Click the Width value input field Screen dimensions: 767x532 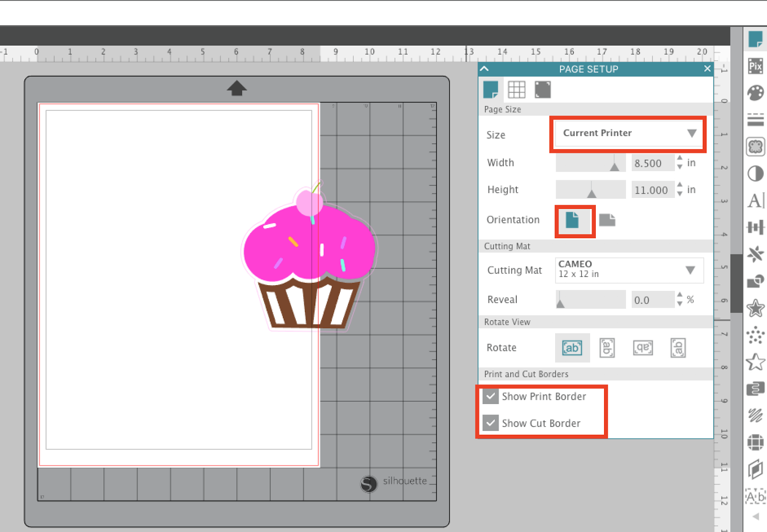652,163
